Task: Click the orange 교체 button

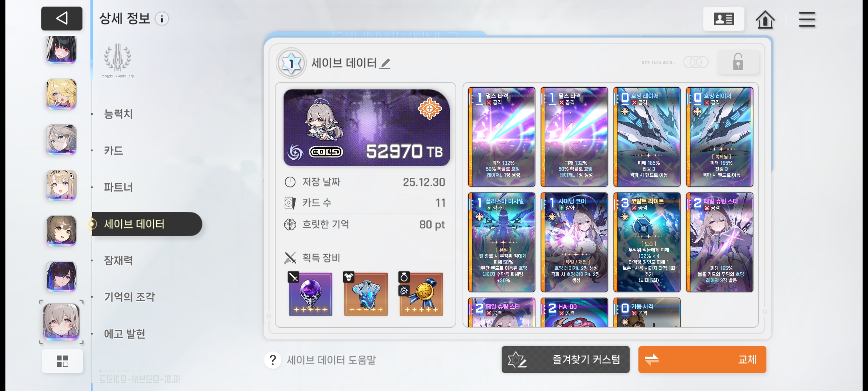Action: 702,360
